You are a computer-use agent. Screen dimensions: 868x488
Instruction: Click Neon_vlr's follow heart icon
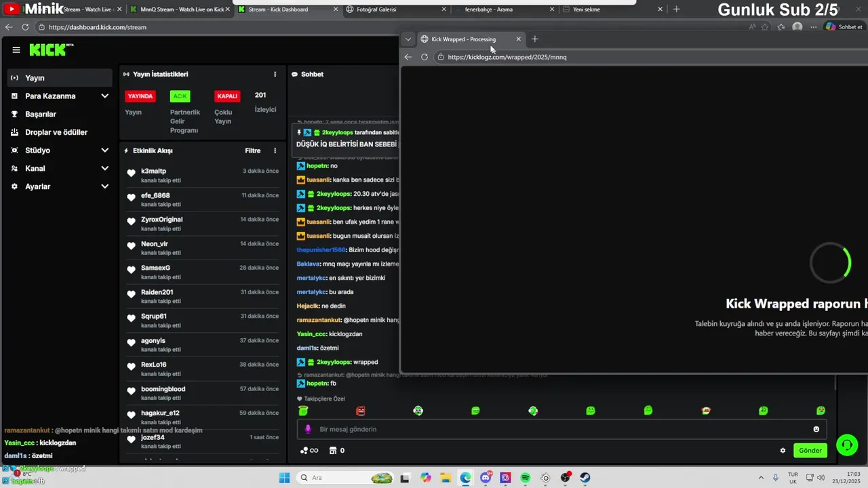(x=132, y=246)
